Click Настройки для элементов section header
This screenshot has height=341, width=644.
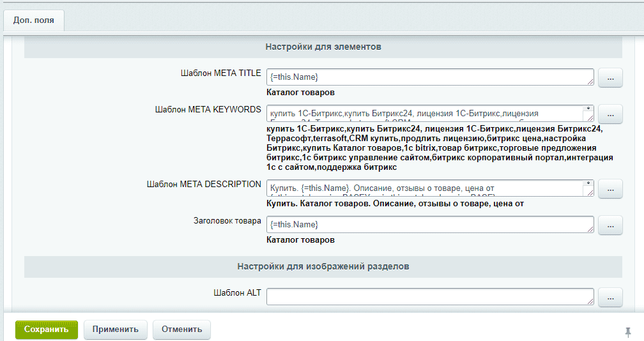(x=323, y=47)
